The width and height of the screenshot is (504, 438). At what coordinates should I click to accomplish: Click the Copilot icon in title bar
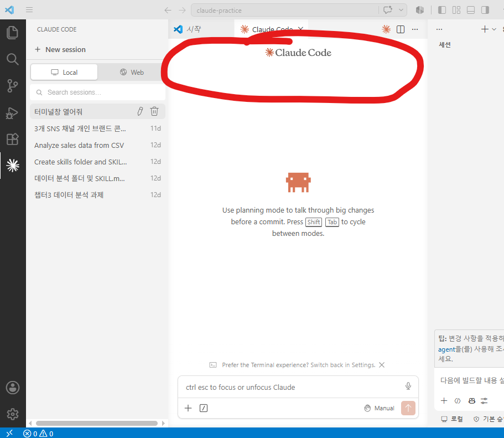(x=420, y=10)
